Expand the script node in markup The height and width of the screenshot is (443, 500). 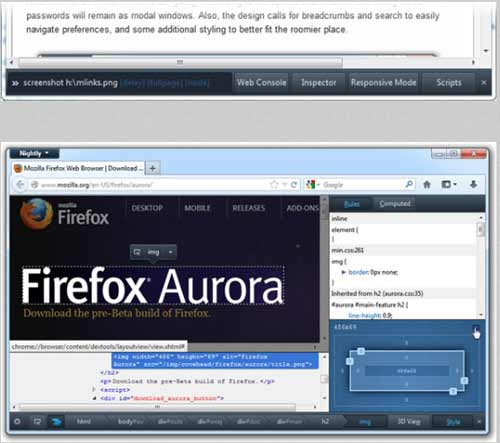coord(94,389)
